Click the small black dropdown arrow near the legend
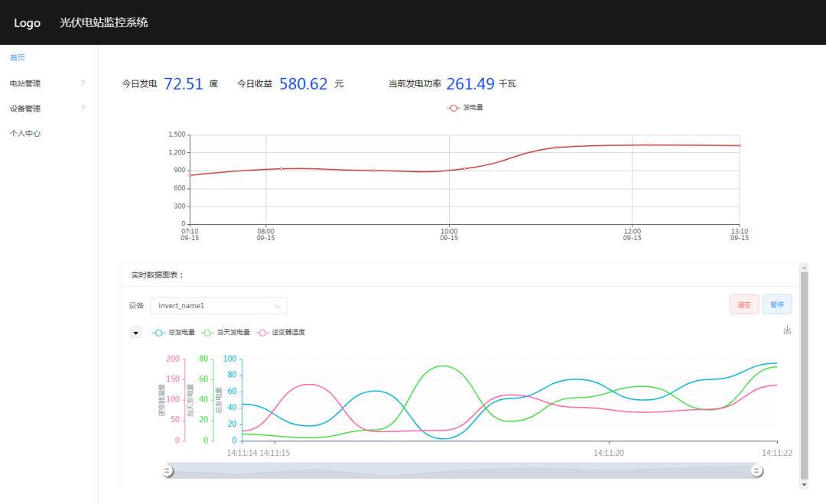The image size is (826, 504). tap(135, 332)
